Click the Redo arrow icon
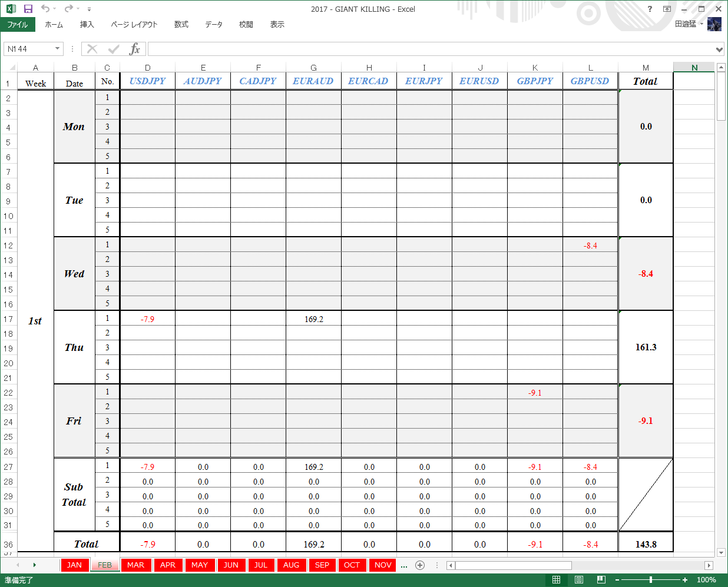The width and height of the screenshot is (728, 587). tap(69, 9)
